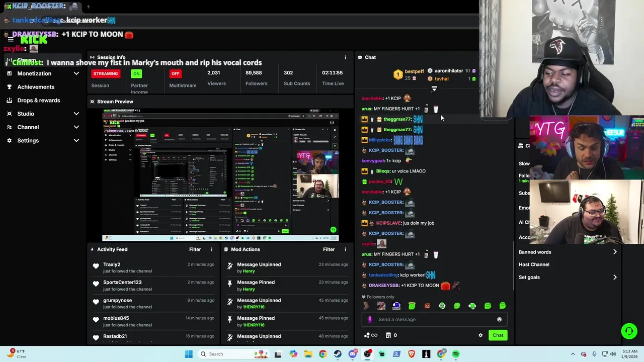The width and height of the screenshot is (644, 362).
Task: Open OBS Studio from the taskbar
Action: (367, 354)
